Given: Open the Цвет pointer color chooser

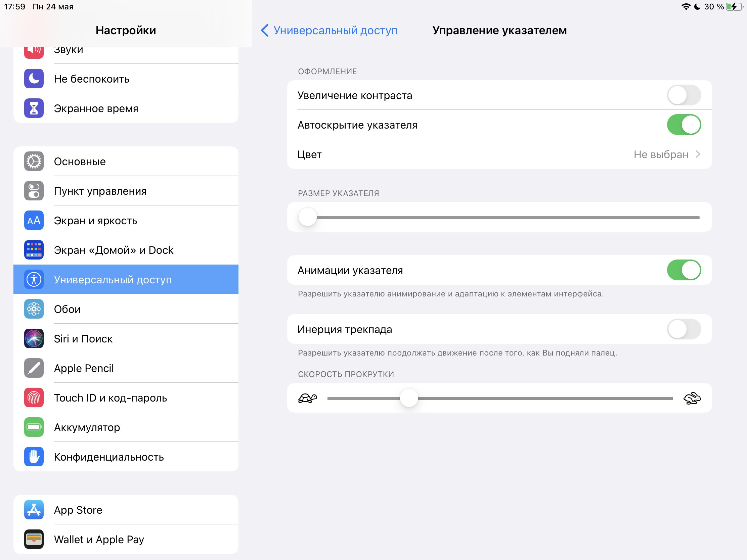Looking at the screenshot, I should pos(499,154).
